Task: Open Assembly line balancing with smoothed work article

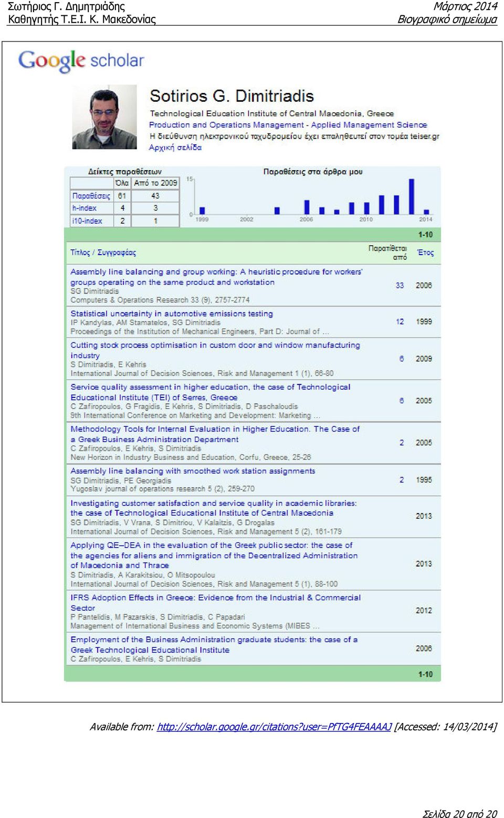Action: pos(193,471)
